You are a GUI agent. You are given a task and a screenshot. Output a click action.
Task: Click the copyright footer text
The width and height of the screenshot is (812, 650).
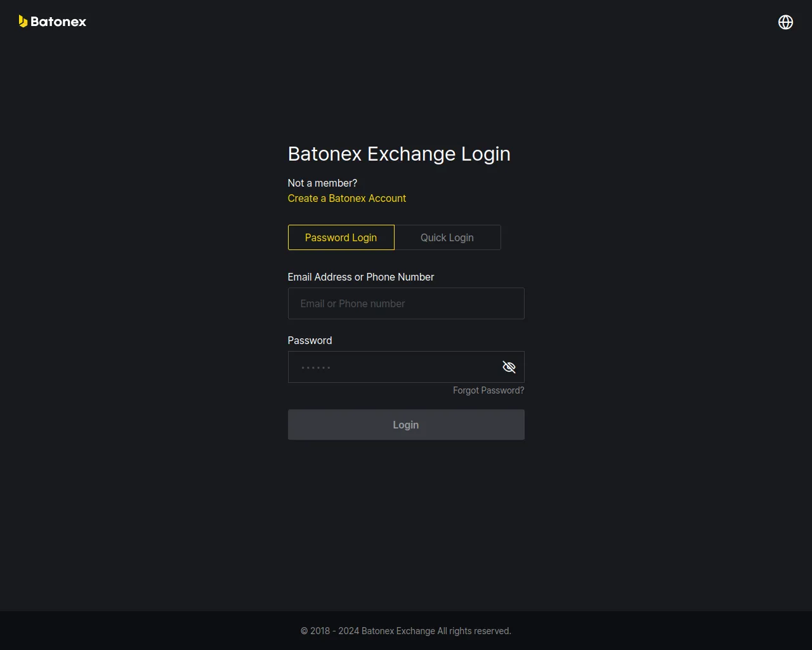click(406, 631)
